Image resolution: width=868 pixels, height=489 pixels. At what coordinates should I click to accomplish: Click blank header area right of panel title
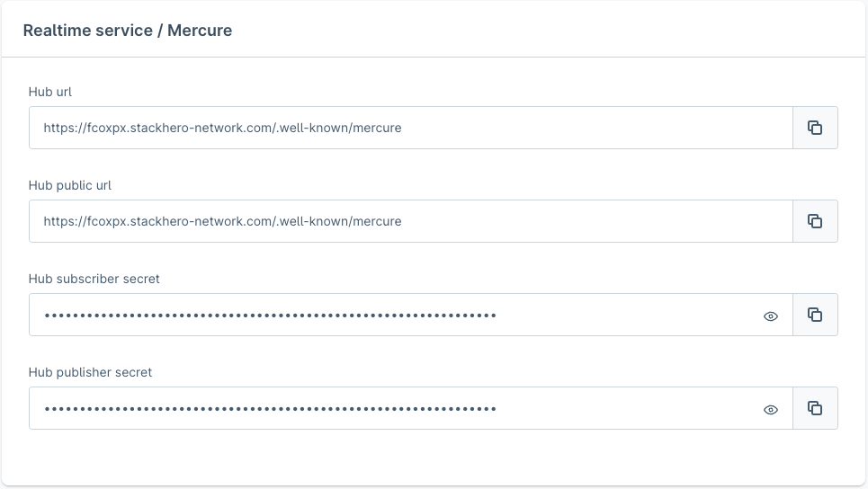coord(540,31)
